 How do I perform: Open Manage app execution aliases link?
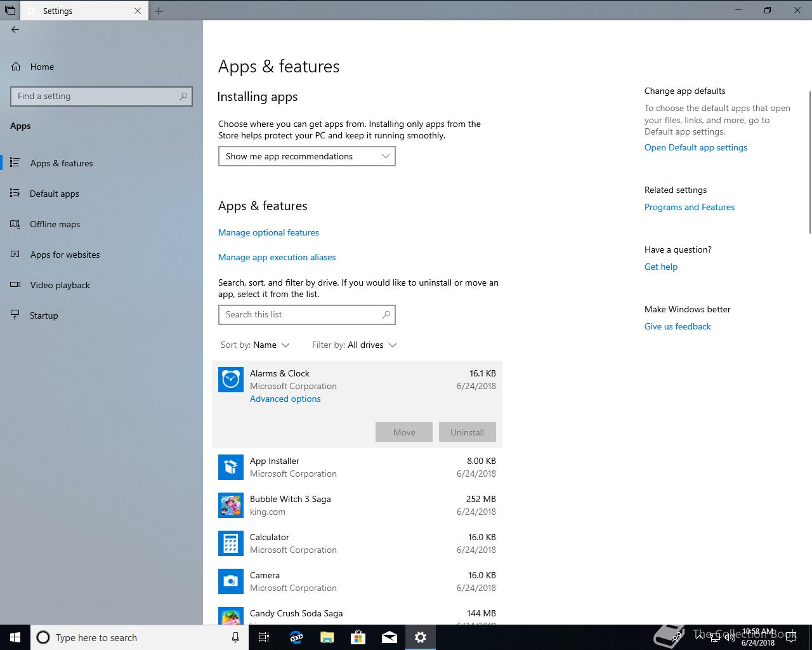click(277, 257)
